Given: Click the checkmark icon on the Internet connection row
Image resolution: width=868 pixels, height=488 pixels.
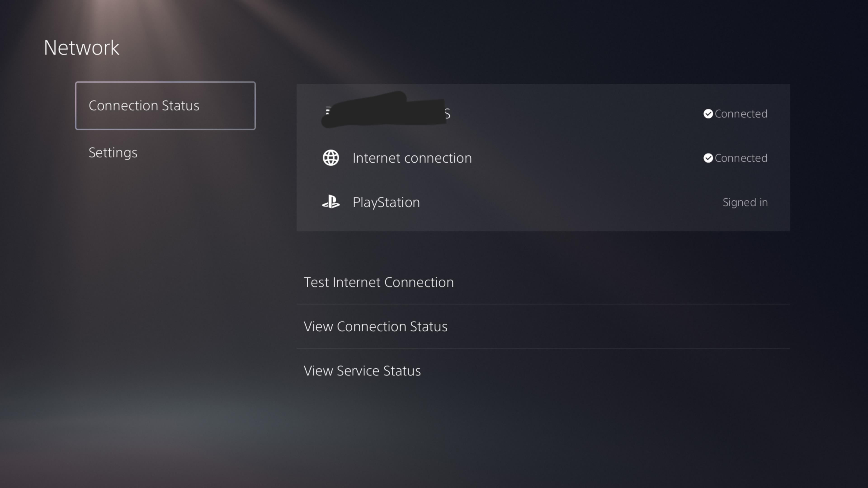Looking at the screenshot, I should (x=708, y=158).
